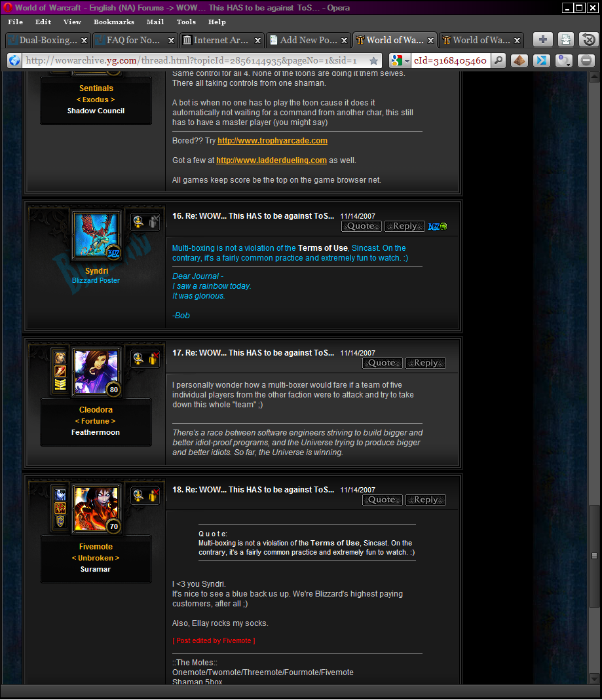Open the View menu
Viewport: 602px width, 700px height.
click(72, 22)
